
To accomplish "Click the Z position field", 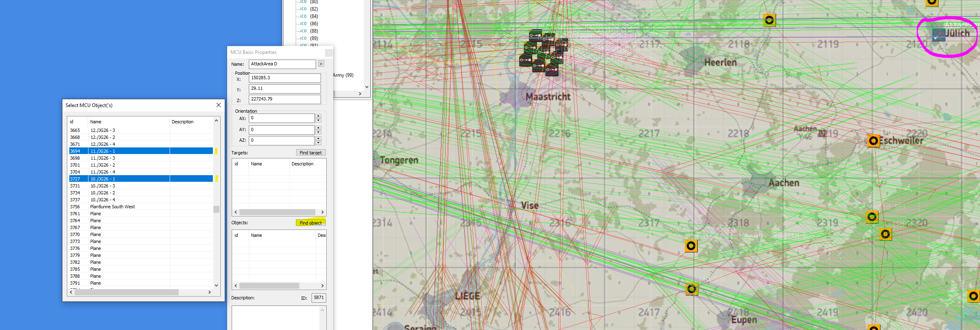I will coord(285,99).
